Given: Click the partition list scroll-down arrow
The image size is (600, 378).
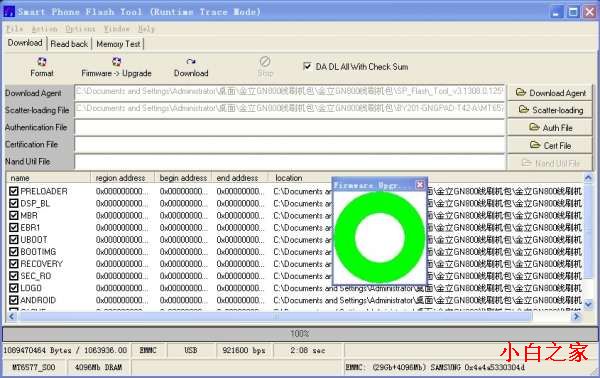Looking at the screenshot, I should [x=588, y=305].
